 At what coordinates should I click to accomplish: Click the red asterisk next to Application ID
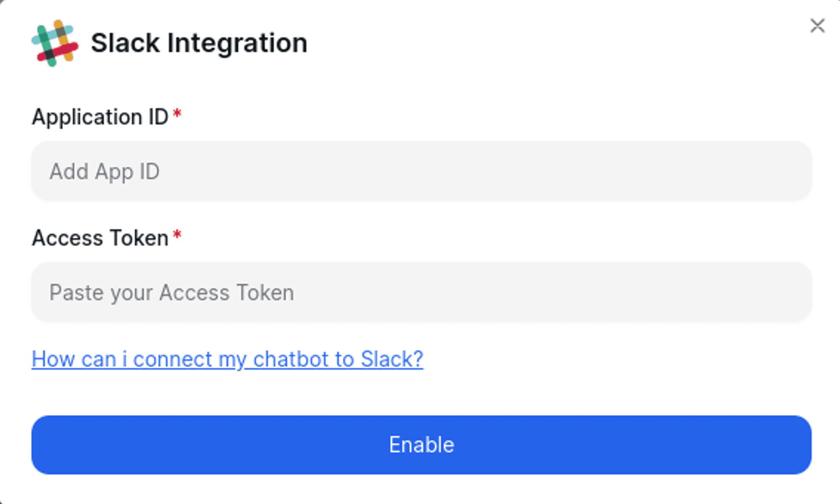point(177,113)
